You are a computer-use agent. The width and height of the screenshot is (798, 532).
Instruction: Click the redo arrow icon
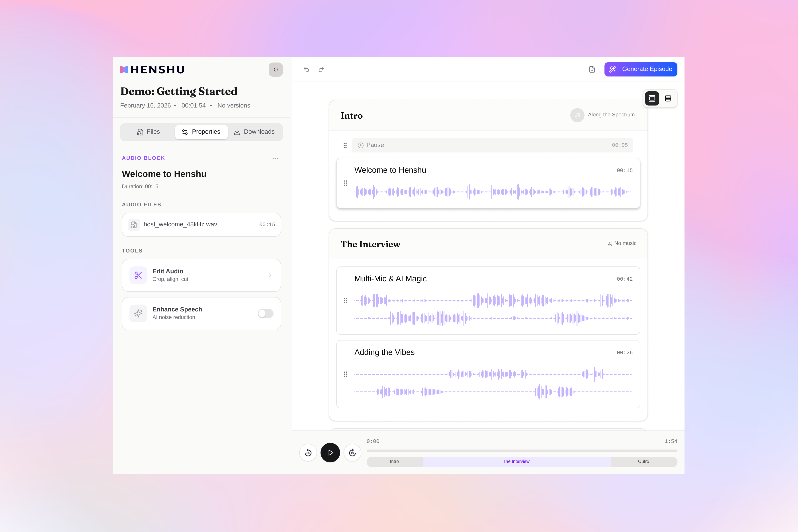tap(321, 70)
